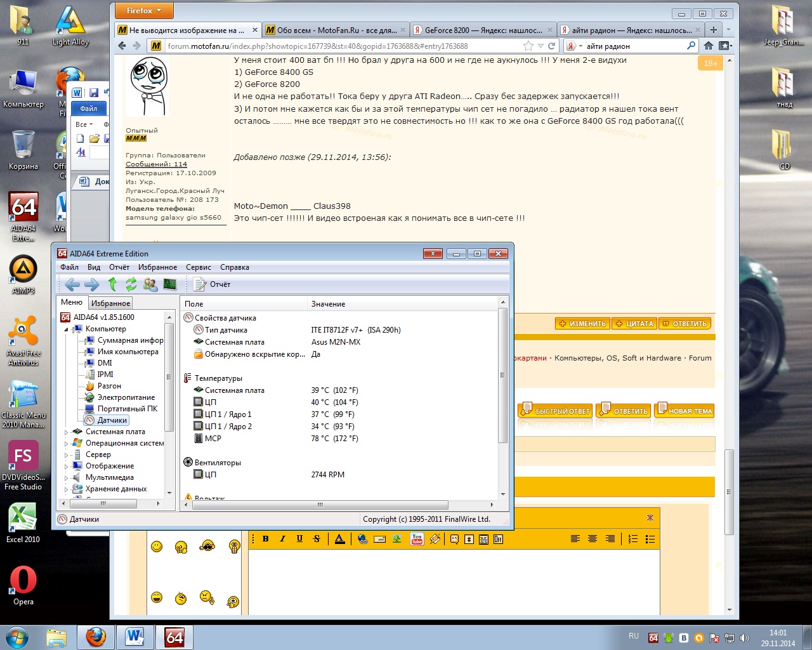
Task: Bookmark this page with the star icon
Action: point(528,46)
